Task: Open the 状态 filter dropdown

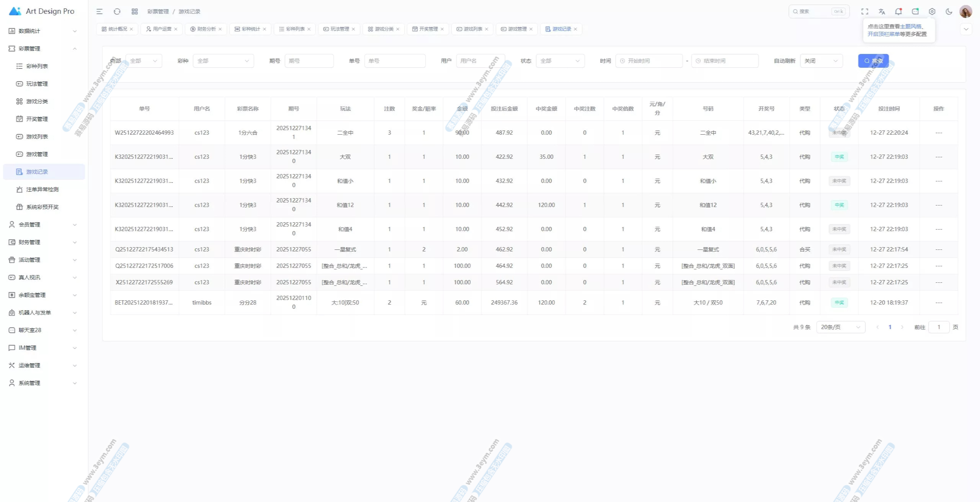Action: (560, 61)
